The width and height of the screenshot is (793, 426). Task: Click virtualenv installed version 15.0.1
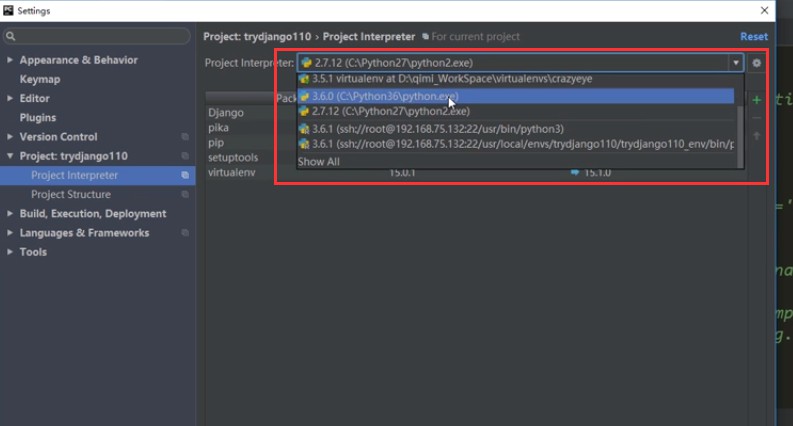coord(402,173)
